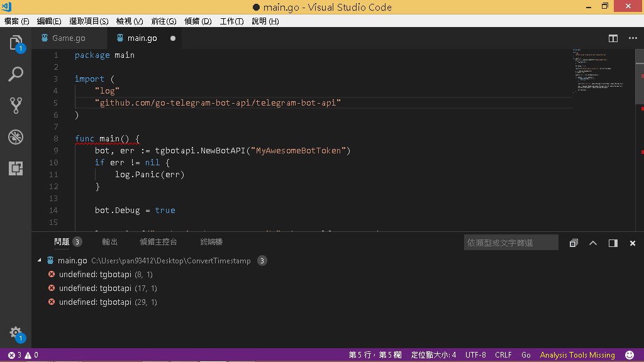The height and width of the screenshot is (362, 644).
Task: Switch to the 輸出 panel tab
Action: (x=109, y=242)
